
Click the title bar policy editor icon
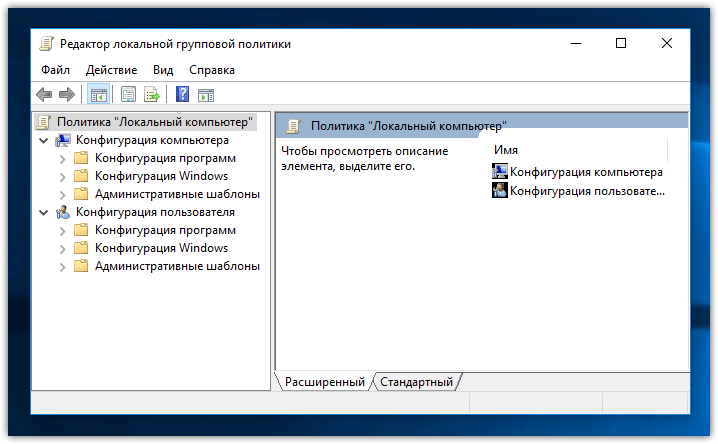click(x=46, y=44)
